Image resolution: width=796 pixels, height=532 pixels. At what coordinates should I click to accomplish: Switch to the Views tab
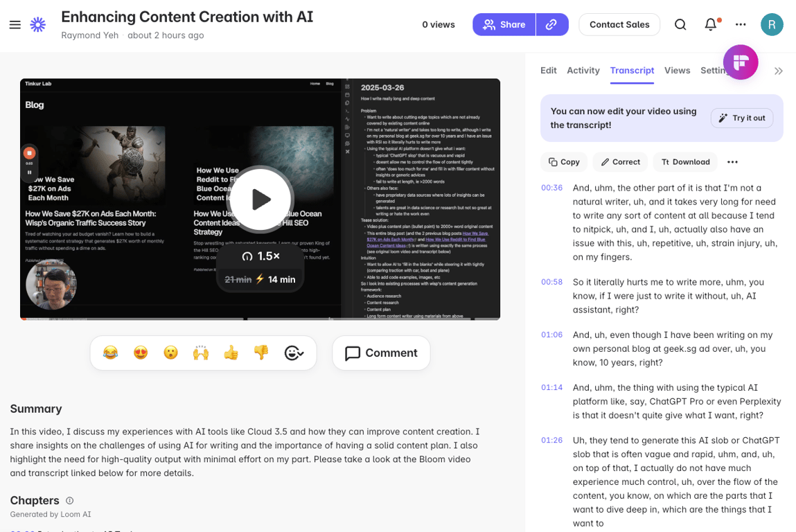coord(678,71)
